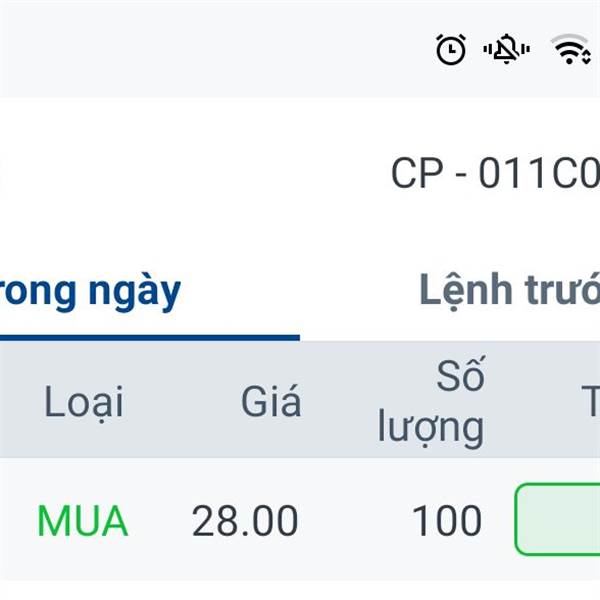Tap the Wi-Fi signal status icon
600x600 pixels.
pyautogui.click(x=570, y=49)
